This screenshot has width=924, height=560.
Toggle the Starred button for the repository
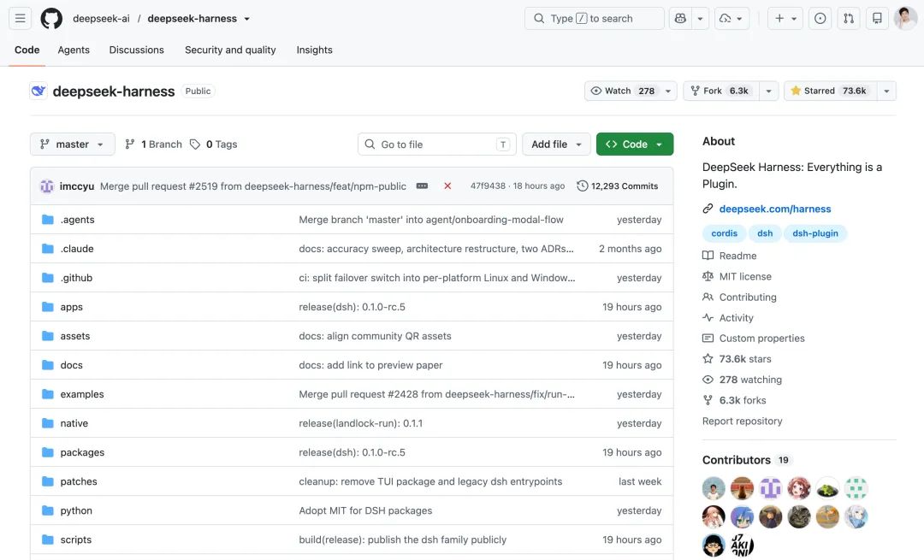click(x=830, y=91)
